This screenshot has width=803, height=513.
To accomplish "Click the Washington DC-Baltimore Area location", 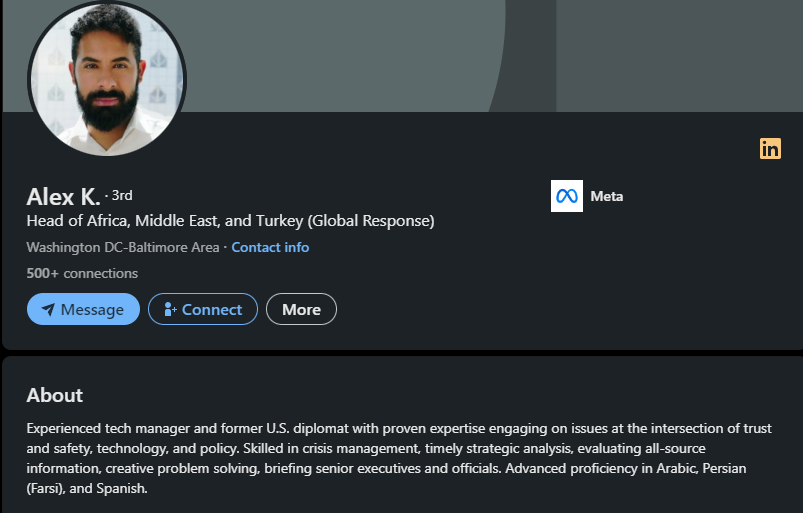I will click(122, 247).
